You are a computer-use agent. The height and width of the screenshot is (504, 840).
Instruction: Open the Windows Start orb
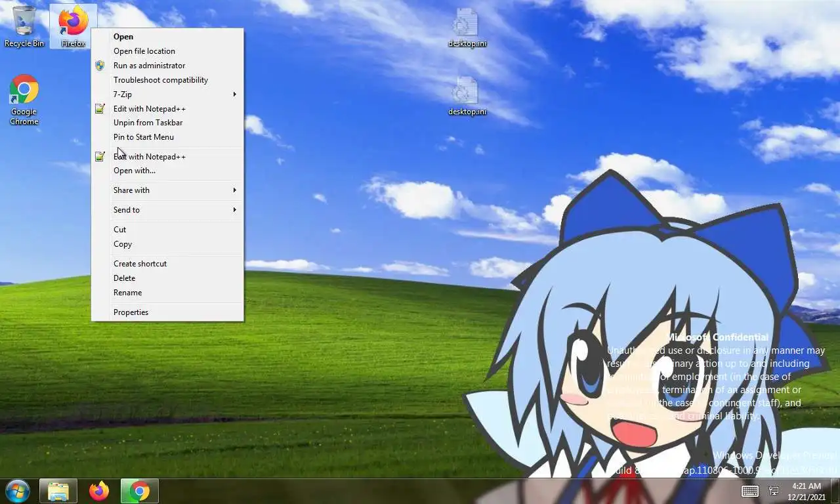point(17,491)
